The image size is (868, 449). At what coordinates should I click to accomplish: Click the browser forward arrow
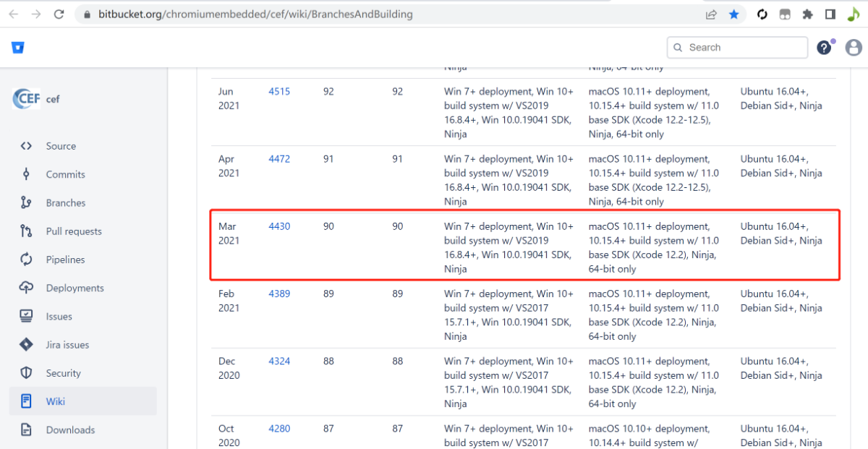pyautogui.click(x=36, y=14)
